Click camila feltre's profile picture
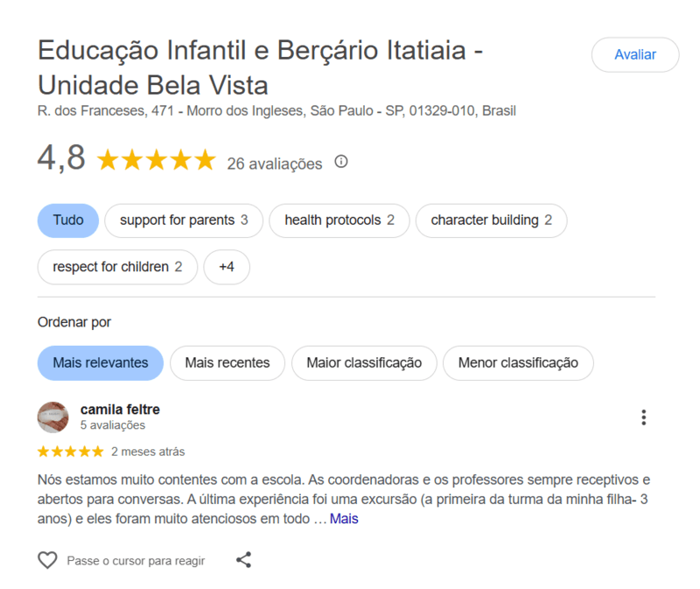The image size is (700, 589). coord(53,417)
